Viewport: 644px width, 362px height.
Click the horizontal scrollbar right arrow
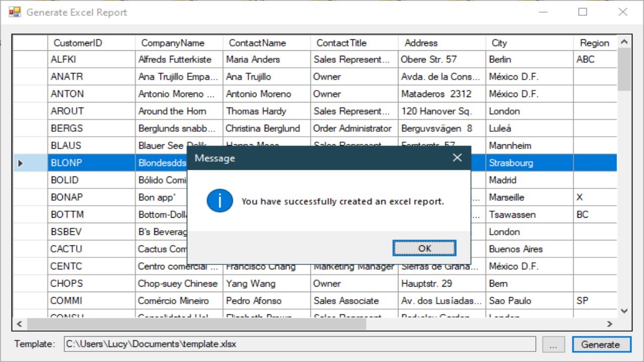(610, 324)
